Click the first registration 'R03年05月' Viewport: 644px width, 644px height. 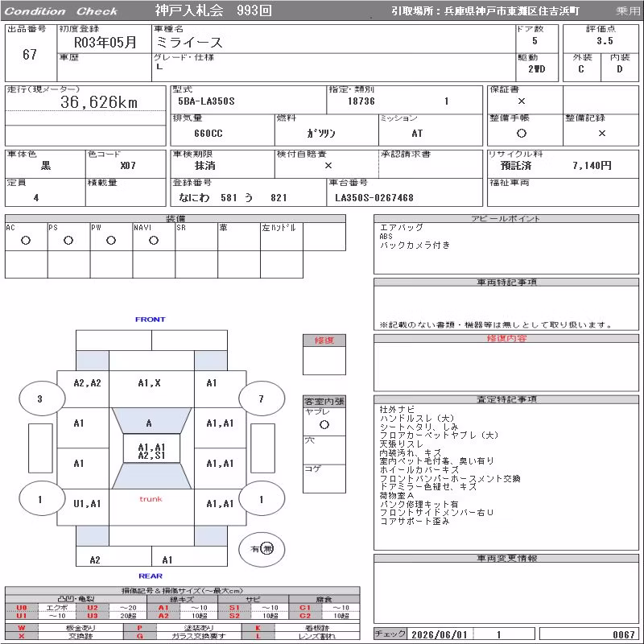tap(105, 43)
